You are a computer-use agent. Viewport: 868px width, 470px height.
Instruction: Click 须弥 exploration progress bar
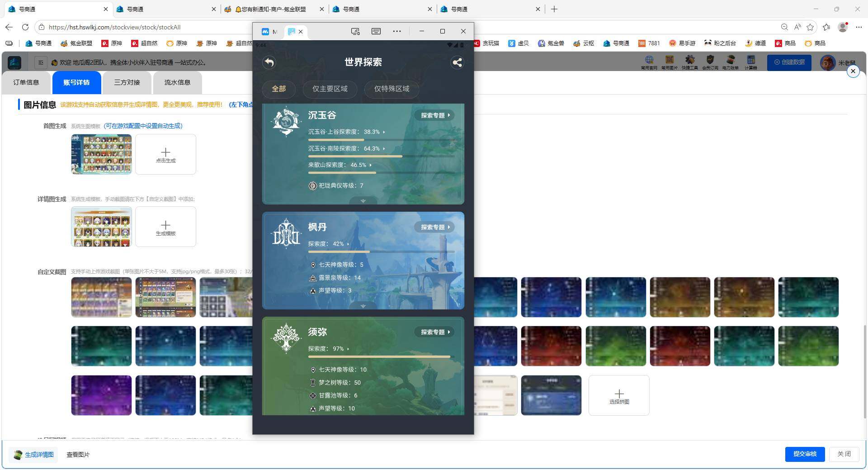pyautogui.click(x=381, y=357)
